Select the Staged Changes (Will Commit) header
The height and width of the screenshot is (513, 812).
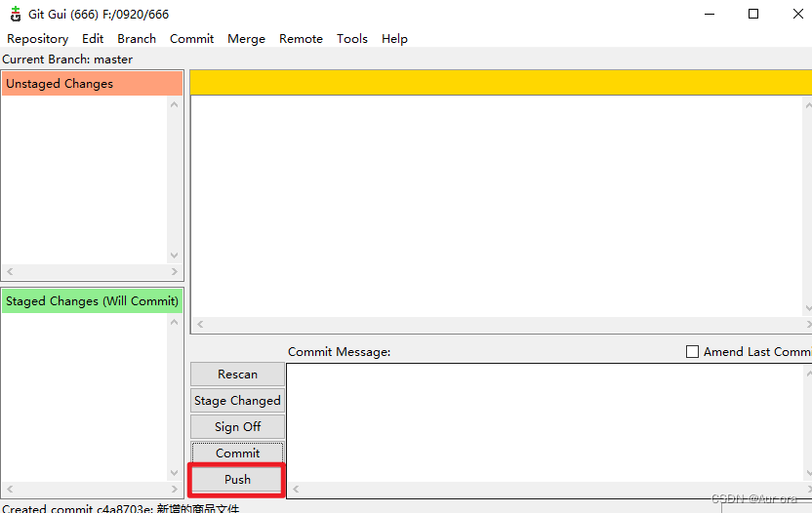coord(92,301)
